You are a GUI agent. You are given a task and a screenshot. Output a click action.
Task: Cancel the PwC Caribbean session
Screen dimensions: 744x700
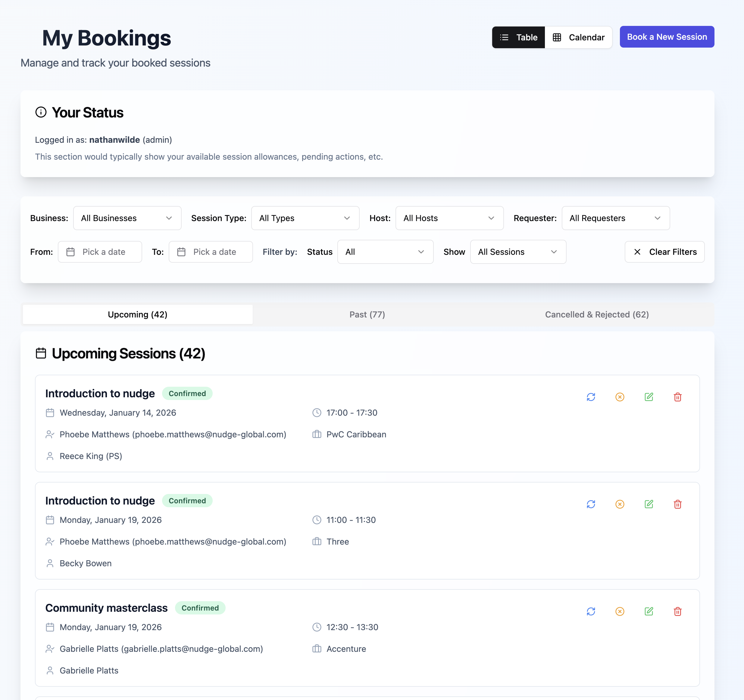[620, 397]
